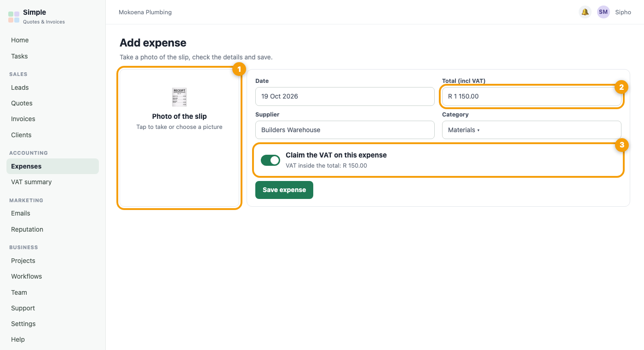The height and width of the screenshot is (350, 644).
Task: Click the SM user avatar
Action: coord(604,12)
